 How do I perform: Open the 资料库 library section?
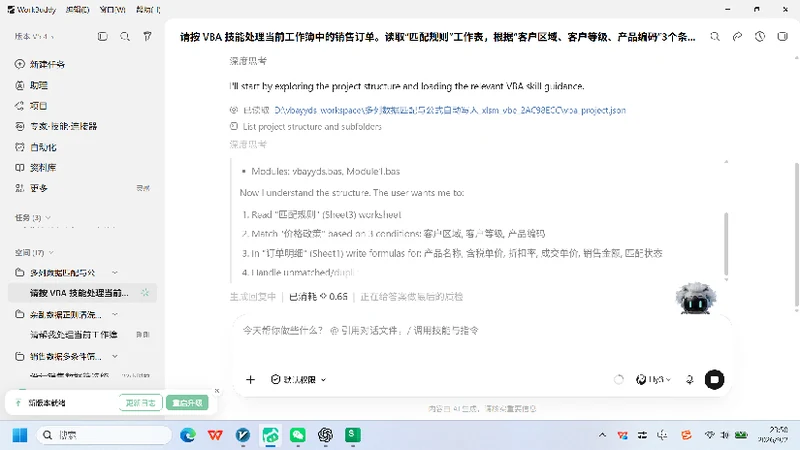pyautogui.click(x=36, y=167)
